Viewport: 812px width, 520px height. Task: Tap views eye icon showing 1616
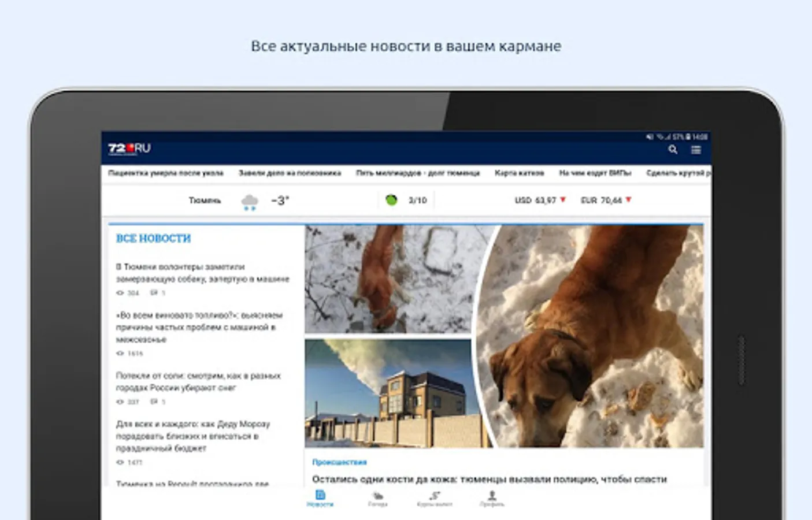point(120,353)
